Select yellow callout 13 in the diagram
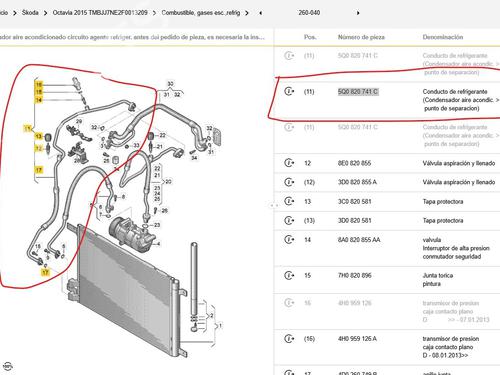500x375 pixels. pyautogui.click(x=39, y=136)
